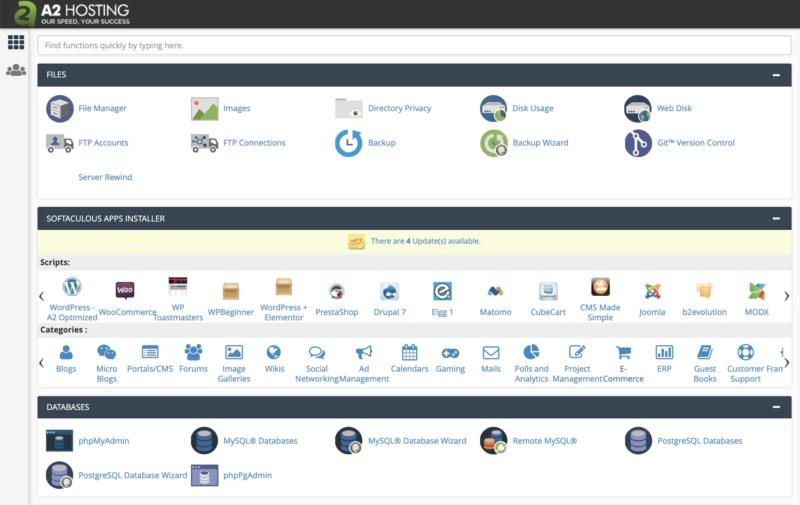Collapse the Softaculous Apps Installer section
800x505 pixels.
(x=776, y=218)
